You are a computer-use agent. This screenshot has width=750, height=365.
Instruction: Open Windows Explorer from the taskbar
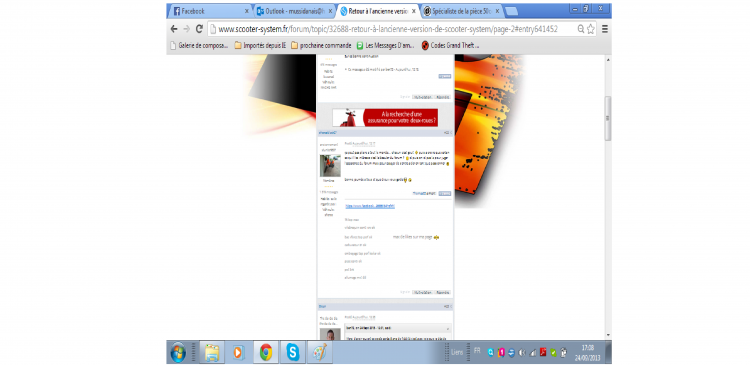212,353
